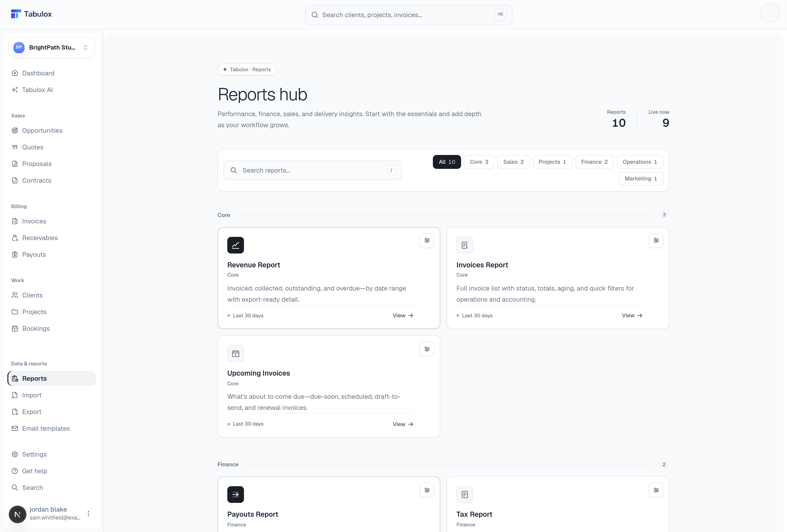Click the Projects folder icon
Image resolution: width=787 pixels, height=532 pixels.
(15, 312)
